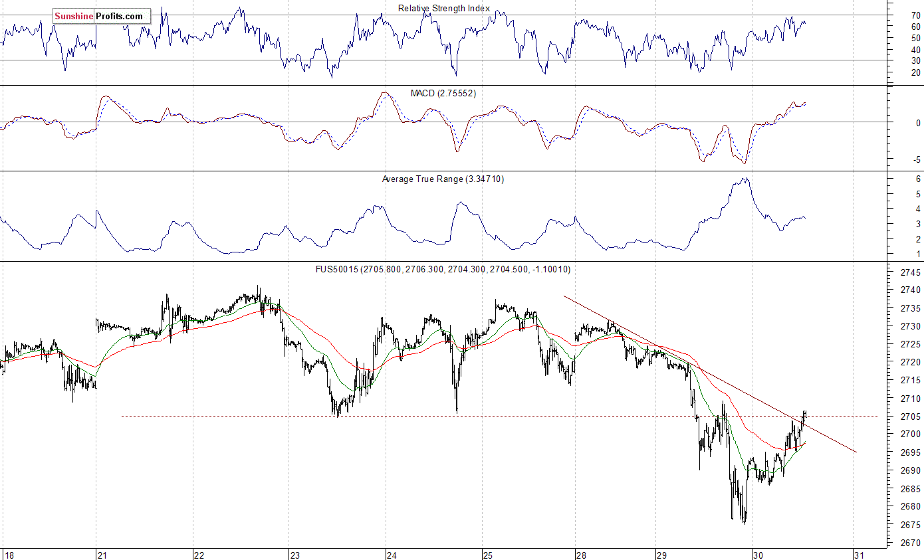Viewport: 924px width, 560px height.
Task: Click the RSI 30 axis label
Action: 915,60
